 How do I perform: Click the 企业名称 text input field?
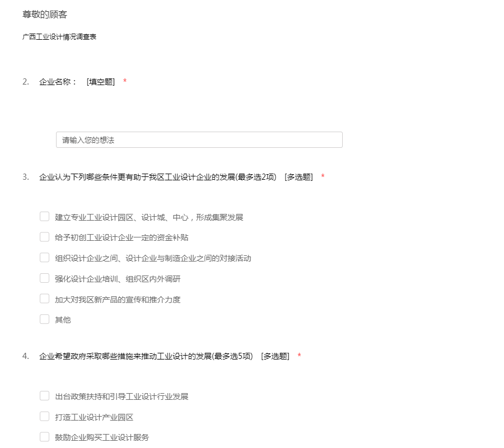(199, 140)
